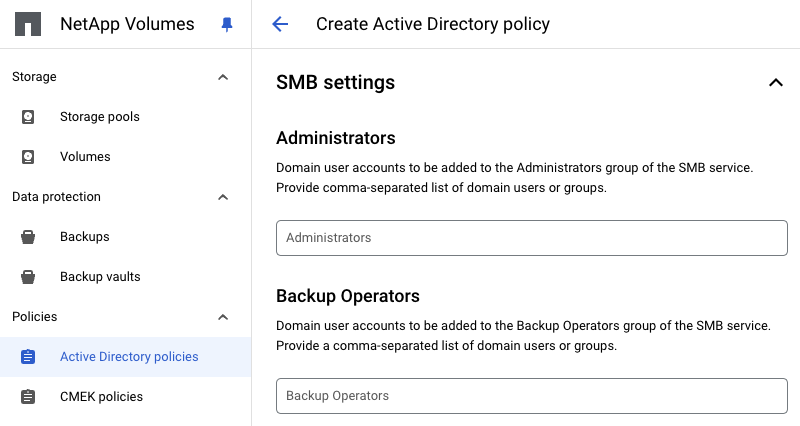Focus the Administrators input field

click(531, 238)
